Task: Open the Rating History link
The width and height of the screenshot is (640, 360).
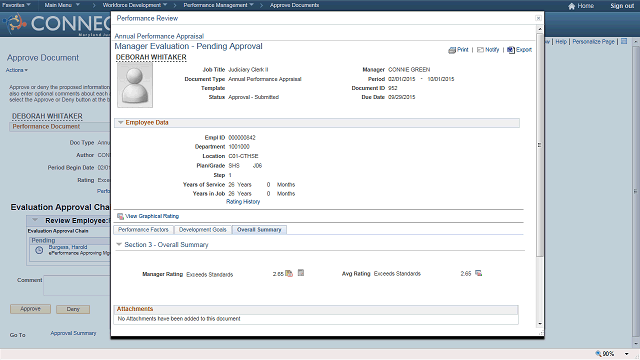Action: click(243, 202)
